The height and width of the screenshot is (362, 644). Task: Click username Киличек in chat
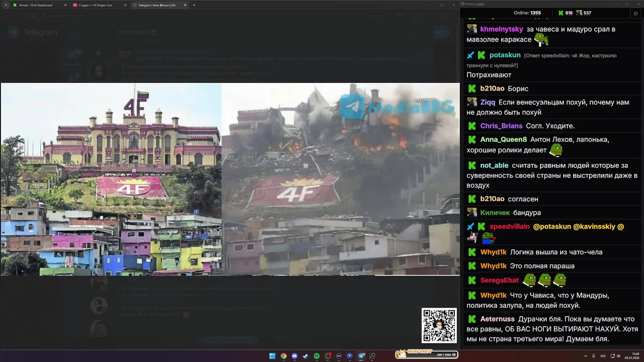(494, 213)
